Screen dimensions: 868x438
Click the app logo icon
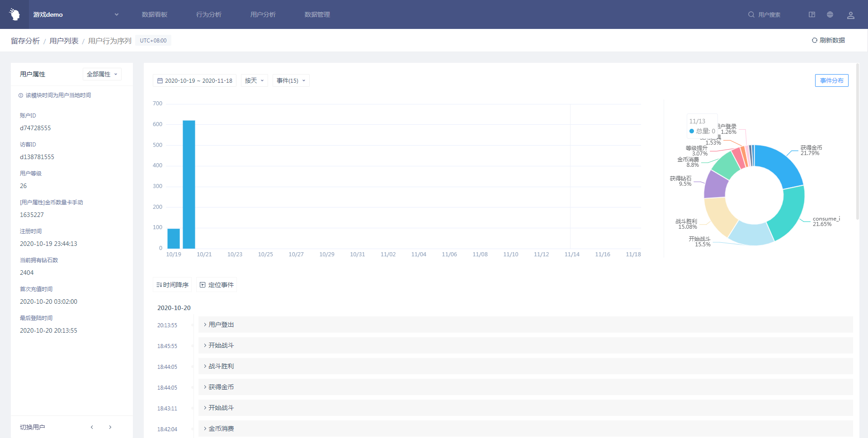point(14,14)
